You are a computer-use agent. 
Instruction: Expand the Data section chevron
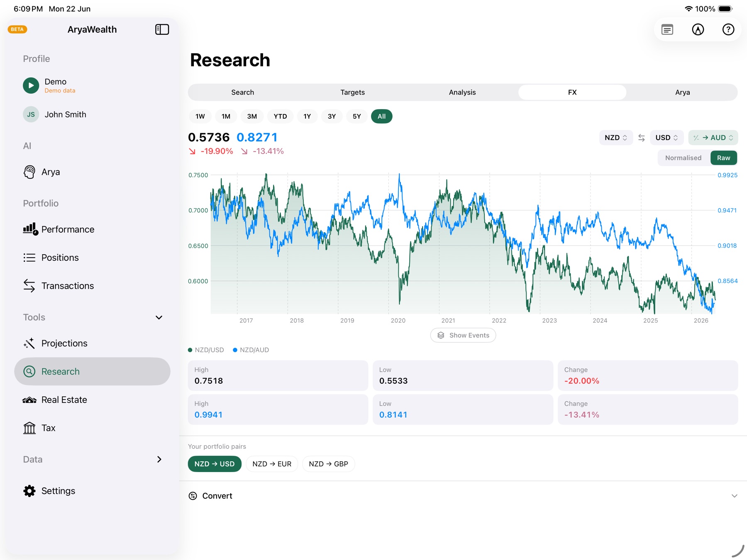coord(159,459)
